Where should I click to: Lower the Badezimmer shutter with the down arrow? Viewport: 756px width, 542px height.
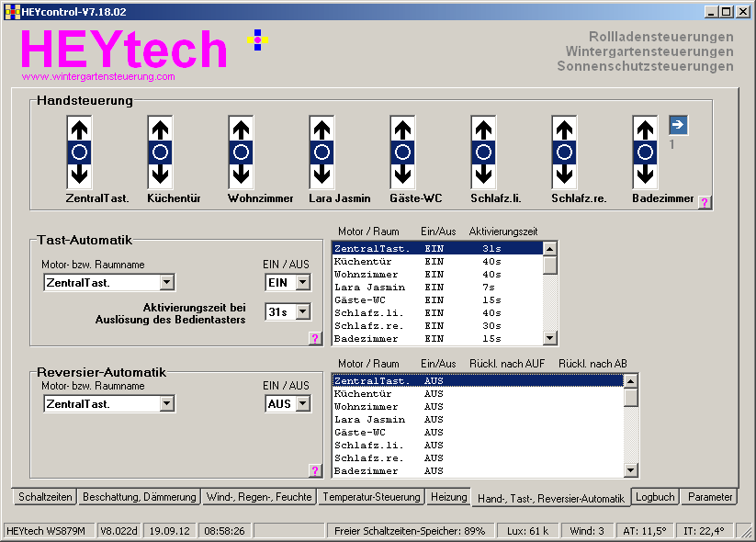[645, 176]
